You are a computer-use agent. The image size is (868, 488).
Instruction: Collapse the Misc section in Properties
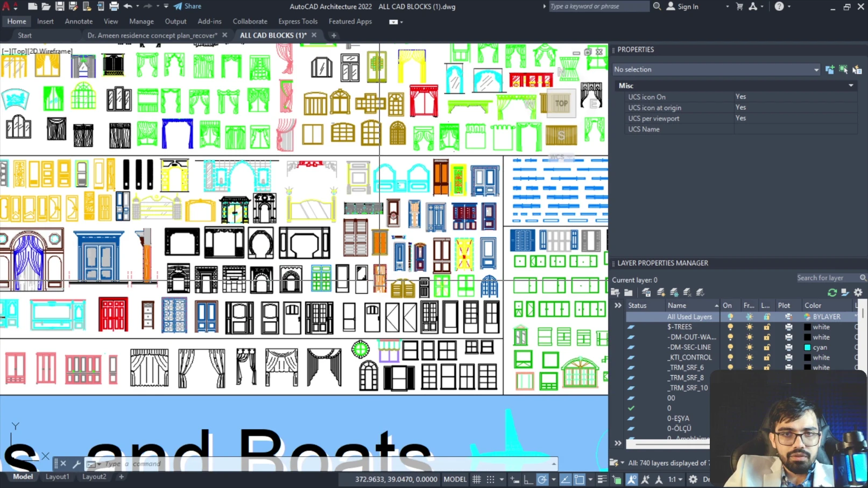tap(851, 86)
